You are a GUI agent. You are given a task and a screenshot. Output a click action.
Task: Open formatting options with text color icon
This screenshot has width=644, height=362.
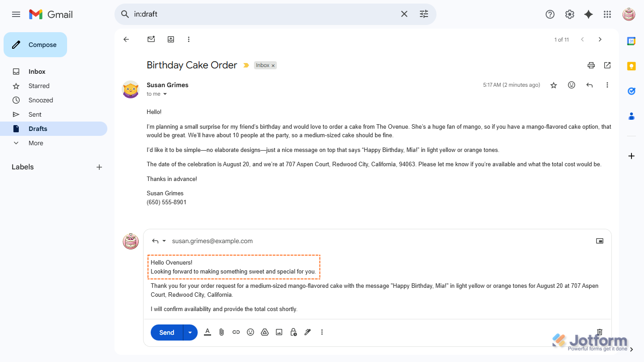coord(208,332)
